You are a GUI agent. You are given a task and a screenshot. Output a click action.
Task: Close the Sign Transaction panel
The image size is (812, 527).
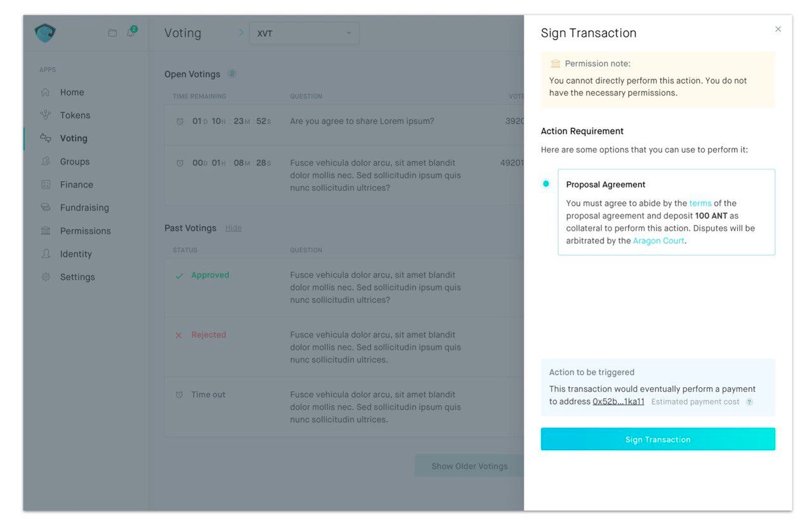(x=778, y=29)
